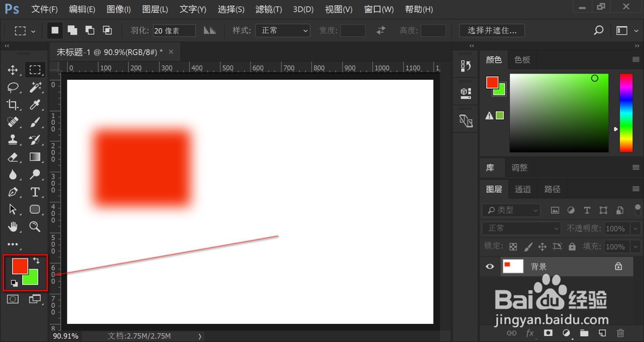Add a layer mask
This screenshot has width=644, height=342.
point(548,333)
